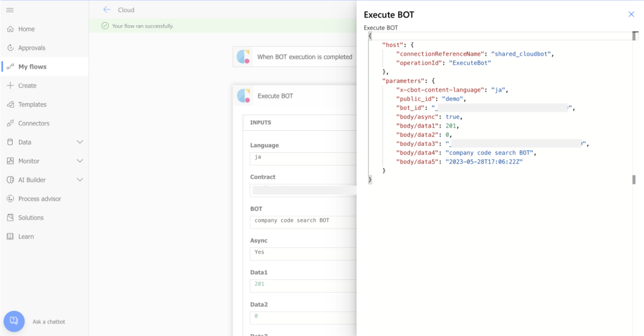Click the "parameters" key in JSON

pyautogui.click(x=402, y=81)
